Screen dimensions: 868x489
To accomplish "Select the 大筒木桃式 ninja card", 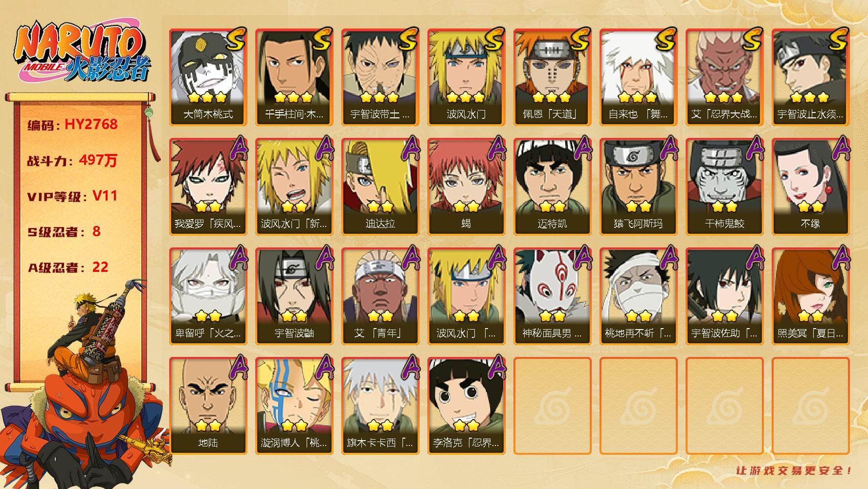I will (x=208, y=77).
